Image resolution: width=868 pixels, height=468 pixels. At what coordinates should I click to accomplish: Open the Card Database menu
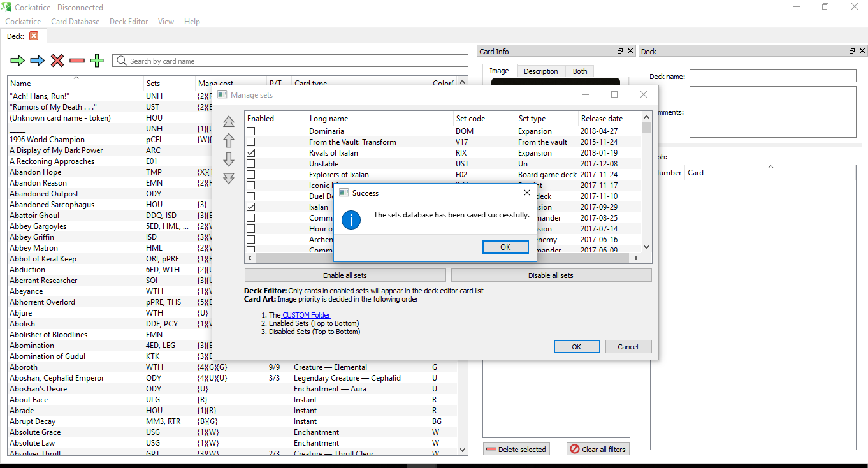pyautogui.click(x=75, y=22)
